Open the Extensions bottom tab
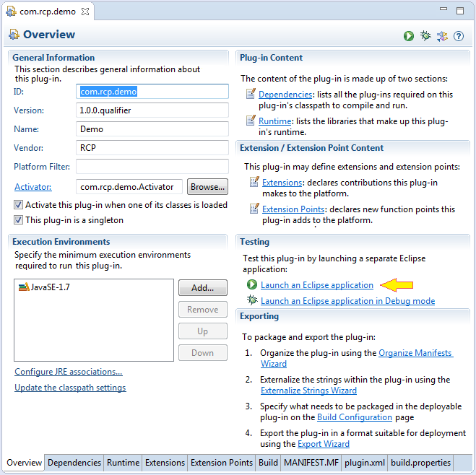This screenshot has height=475, width=476. 165,463
